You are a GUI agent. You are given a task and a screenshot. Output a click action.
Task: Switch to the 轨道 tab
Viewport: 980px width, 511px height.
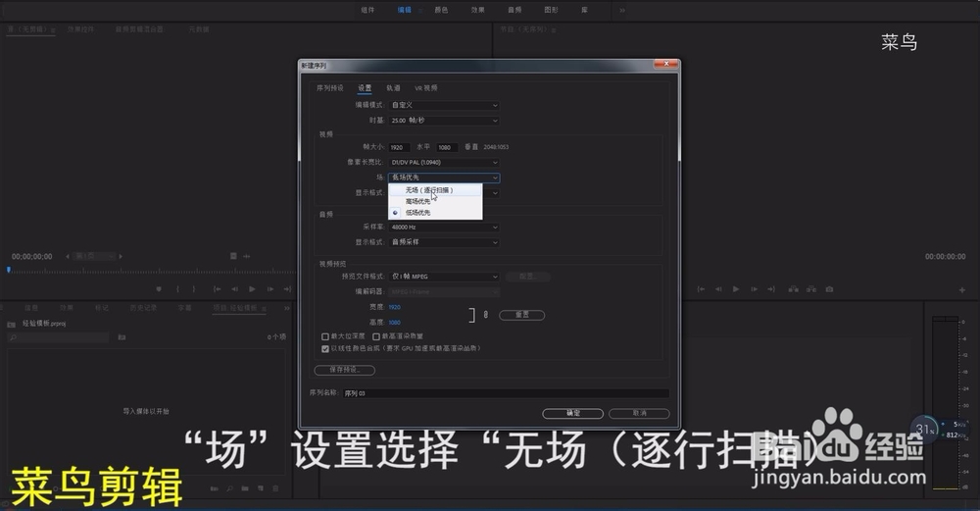[393, 88]
